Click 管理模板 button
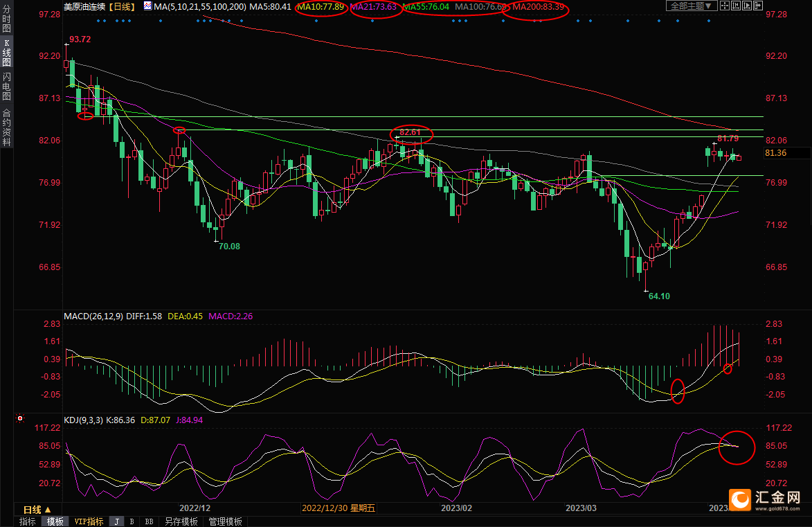The image size is (812, 527). [225, 521]
